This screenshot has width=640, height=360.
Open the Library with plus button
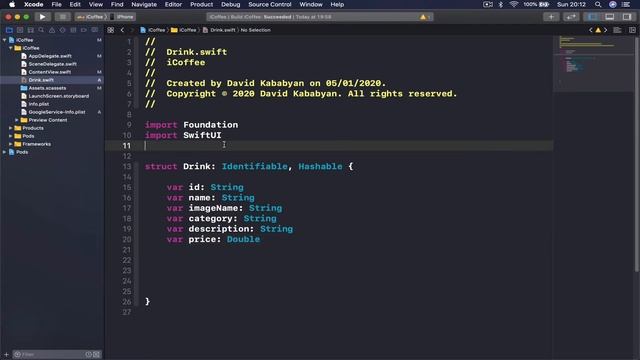(x=551, y=17)
